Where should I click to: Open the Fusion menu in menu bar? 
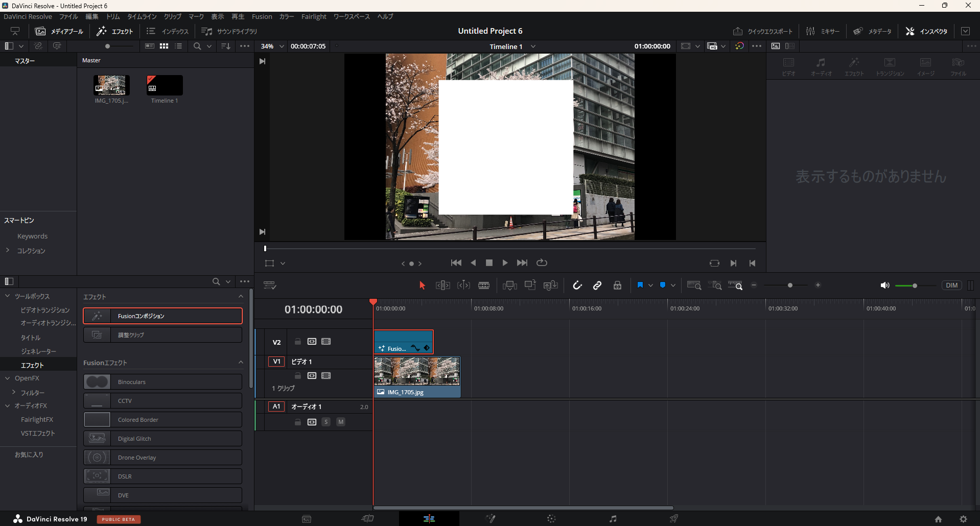pos(262,17)
